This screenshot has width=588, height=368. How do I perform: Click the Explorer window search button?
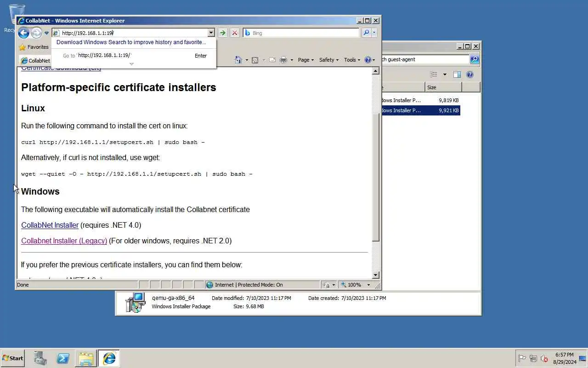[x=474, y=59]
